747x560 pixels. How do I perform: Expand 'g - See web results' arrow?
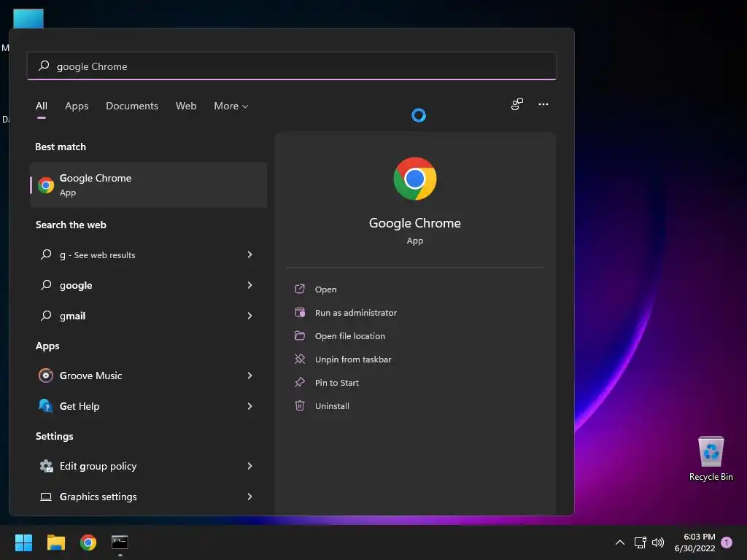click(249, 254)
